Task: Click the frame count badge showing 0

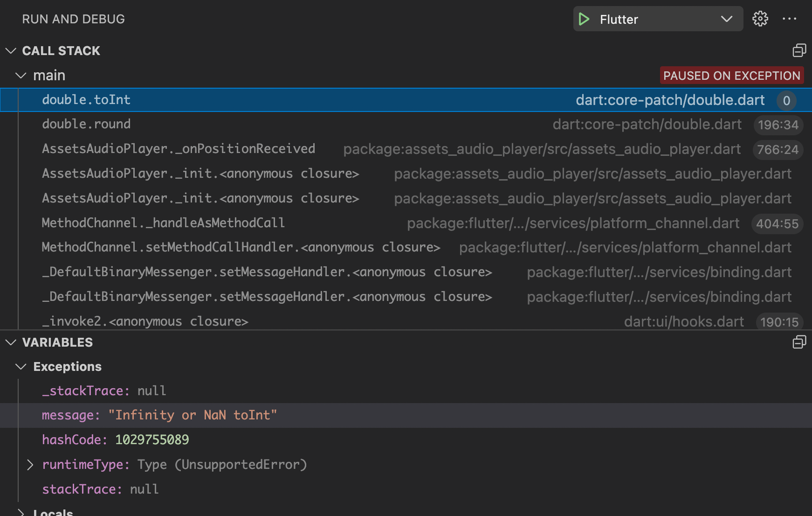Action: (x=787, y=100)
